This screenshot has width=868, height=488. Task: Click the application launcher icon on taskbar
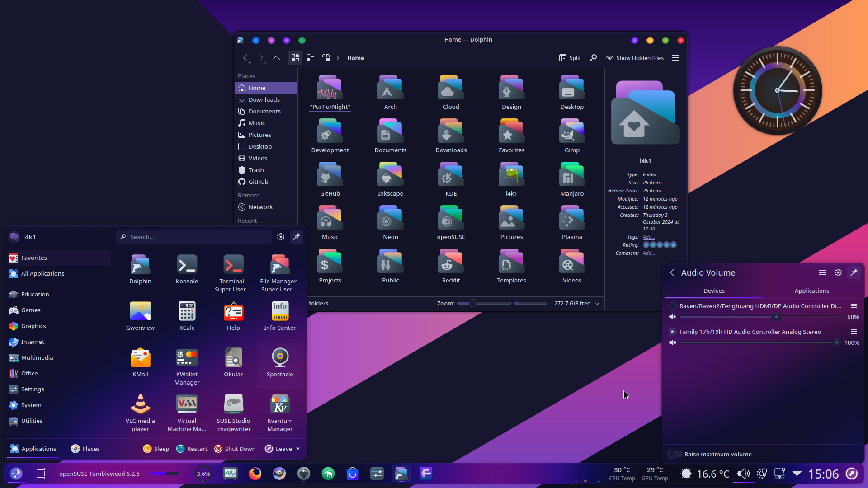(x=16, y=474)
